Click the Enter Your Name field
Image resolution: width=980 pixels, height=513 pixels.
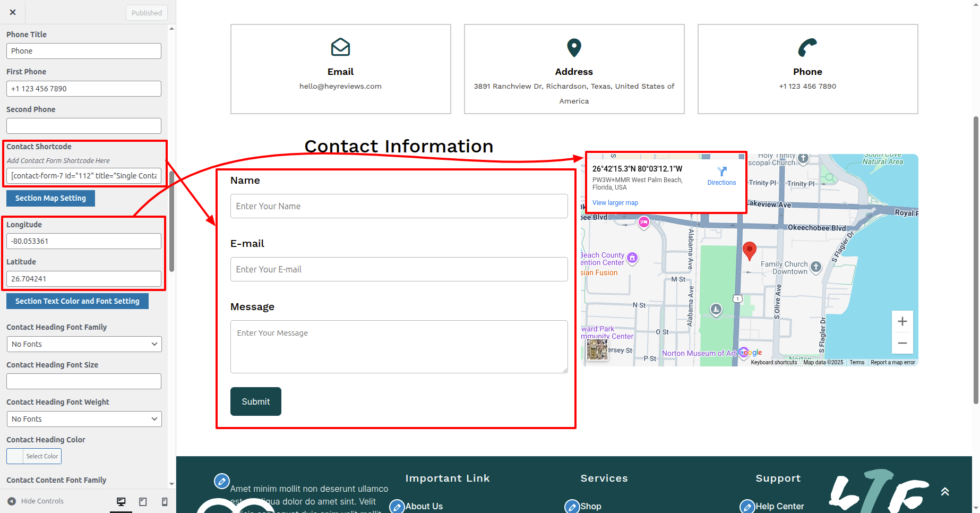[x=399, y=206]
